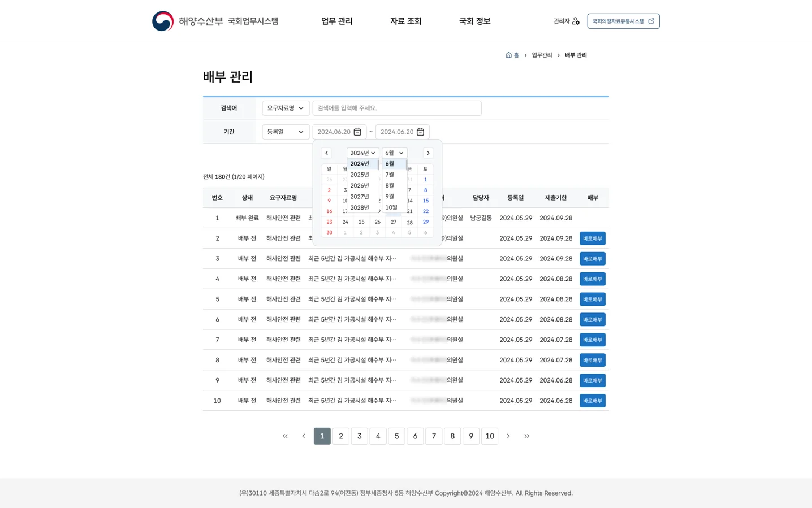Open the 국회 정보 menu
The height and width of the screenshot is (508, 812).
click(x=474, y=21)
